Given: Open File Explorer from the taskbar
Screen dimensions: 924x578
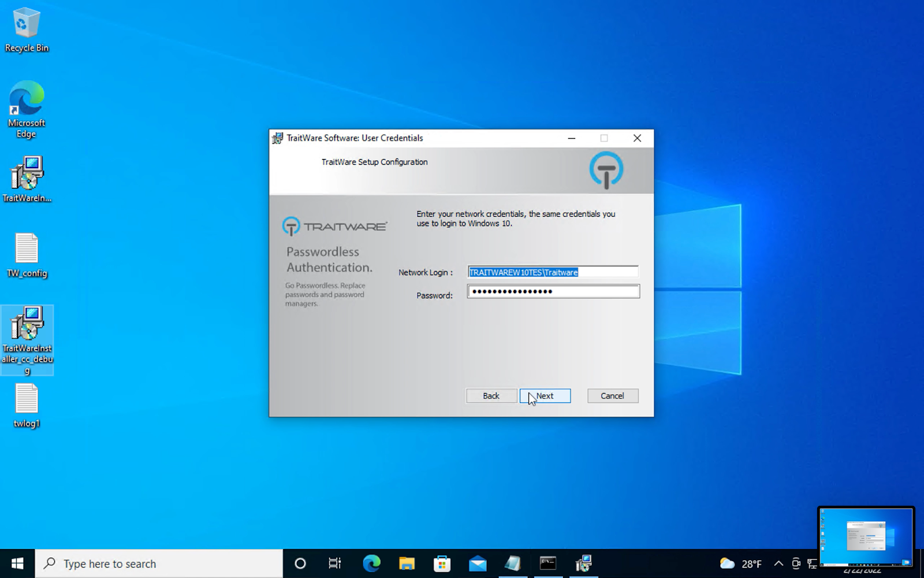Looking at the screenshot, I should coord(407,564).
